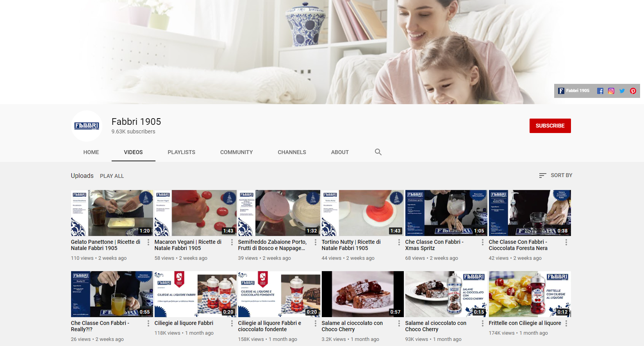Click Foresta Nera thumbnail 0:38

(x=530, y=213)
